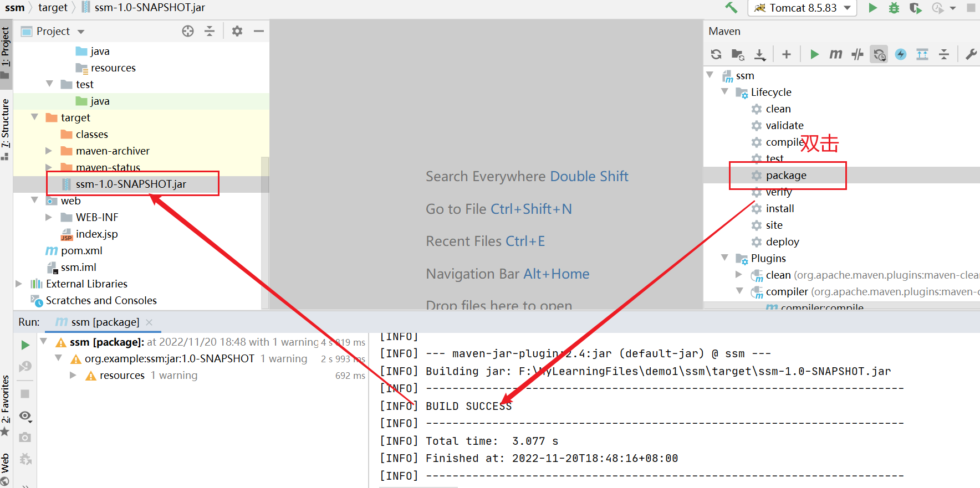
Task: Select the site lifecycle goal
Action: [774, 225]
